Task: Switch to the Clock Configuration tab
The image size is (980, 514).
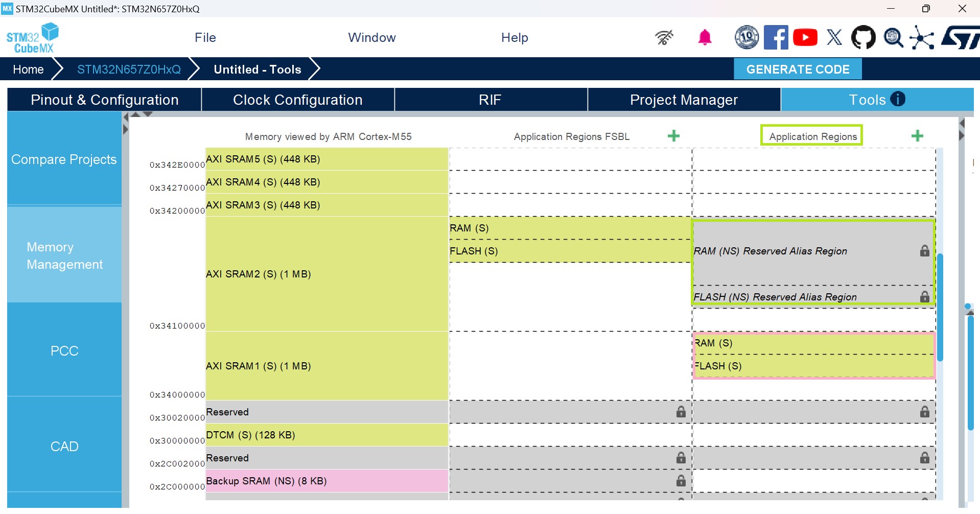Action: coord(298,100)
